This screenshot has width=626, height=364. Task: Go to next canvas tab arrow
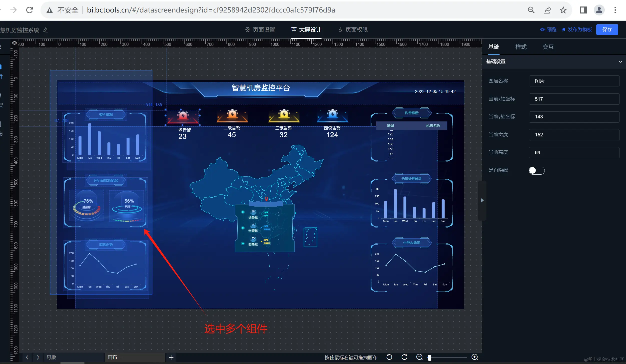[38, 358]
